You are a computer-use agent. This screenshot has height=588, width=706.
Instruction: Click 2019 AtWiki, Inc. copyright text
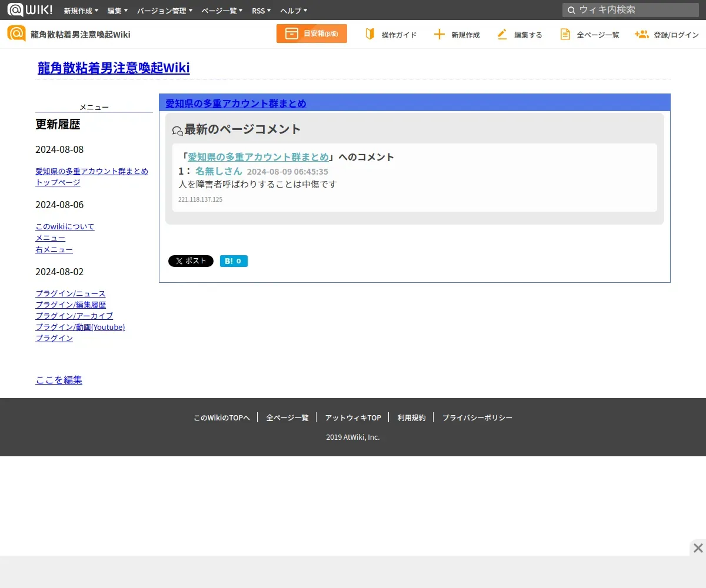tap(353, 437)
